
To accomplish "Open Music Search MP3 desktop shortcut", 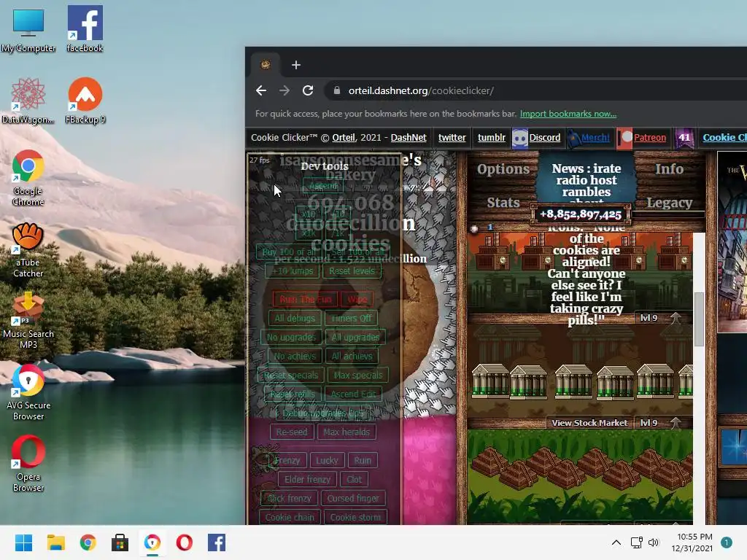I will (x=28, y=321).
